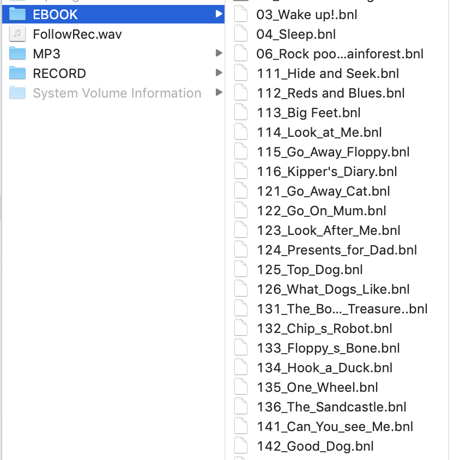
Task: Expand the RECORD folder arrow
Action: tap(219, 73)
